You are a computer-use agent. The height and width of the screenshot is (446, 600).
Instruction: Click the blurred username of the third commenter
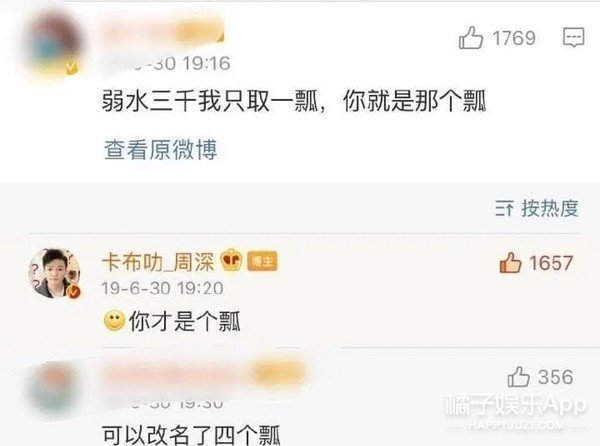tap(203, 374)
